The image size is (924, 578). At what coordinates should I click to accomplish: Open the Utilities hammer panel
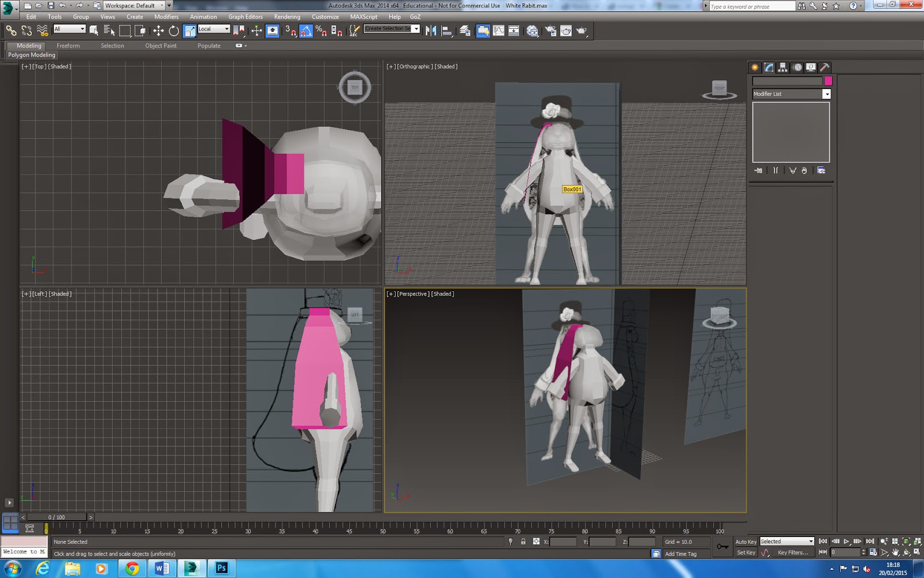pos(825,68)
